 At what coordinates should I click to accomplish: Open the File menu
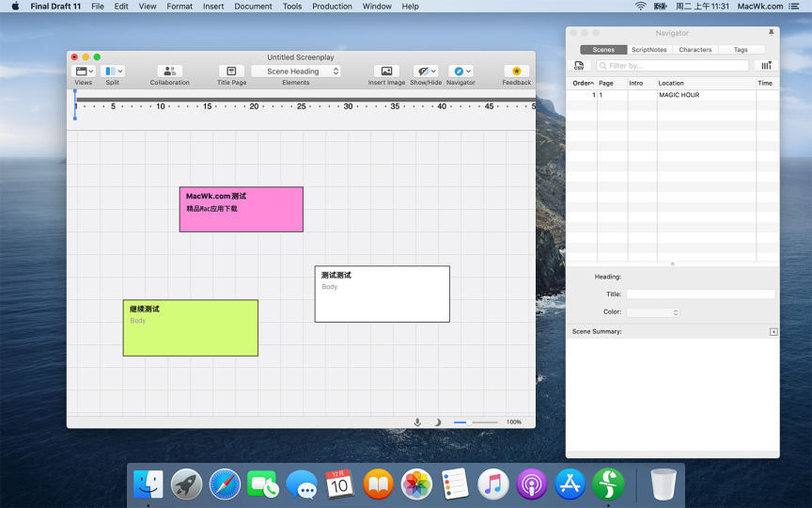[x=98, y=7]
